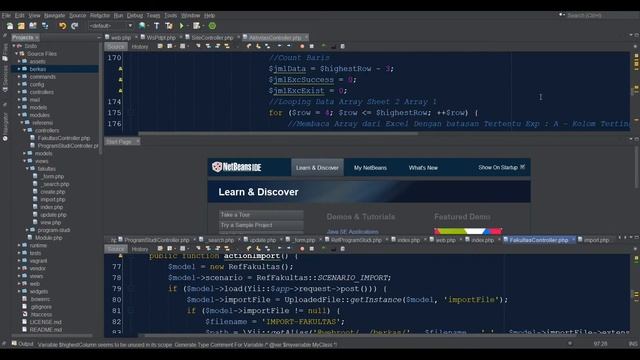The width and height of the screenshot is (640, 360).
Task: Select the berkas folder in tree
Action: click(38, 69)
